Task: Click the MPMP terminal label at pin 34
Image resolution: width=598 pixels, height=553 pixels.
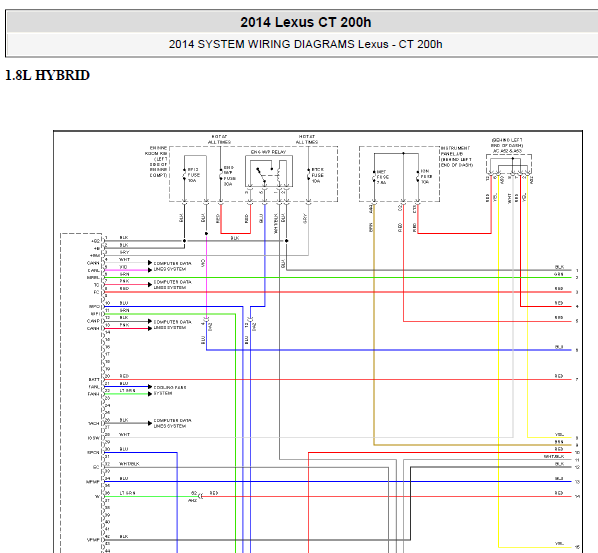Action: 93,482
